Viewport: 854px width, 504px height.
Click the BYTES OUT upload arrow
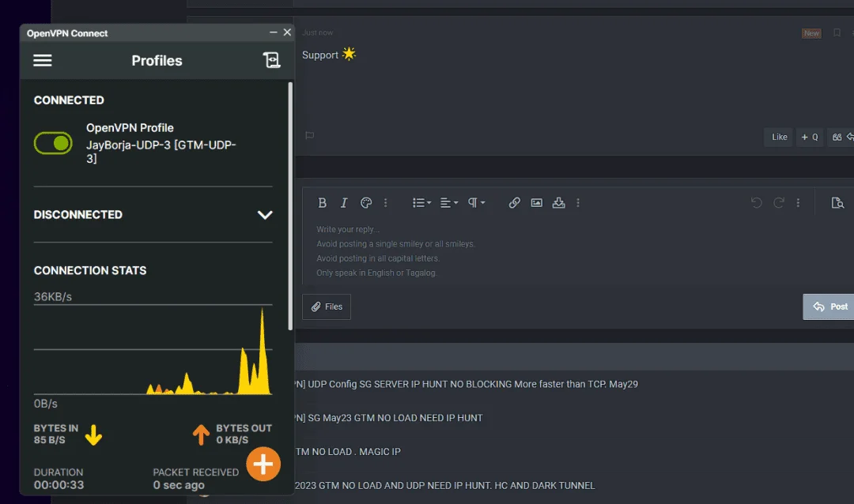pos(201,434)
